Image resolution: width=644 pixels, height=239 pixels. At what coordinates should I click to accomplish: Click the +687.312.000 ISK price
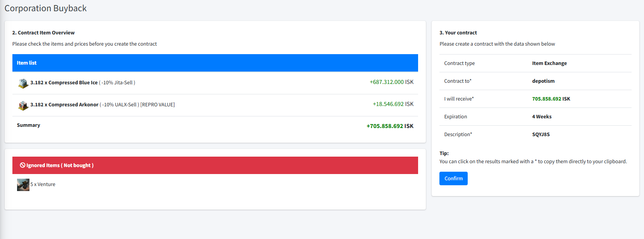point(391,82)
